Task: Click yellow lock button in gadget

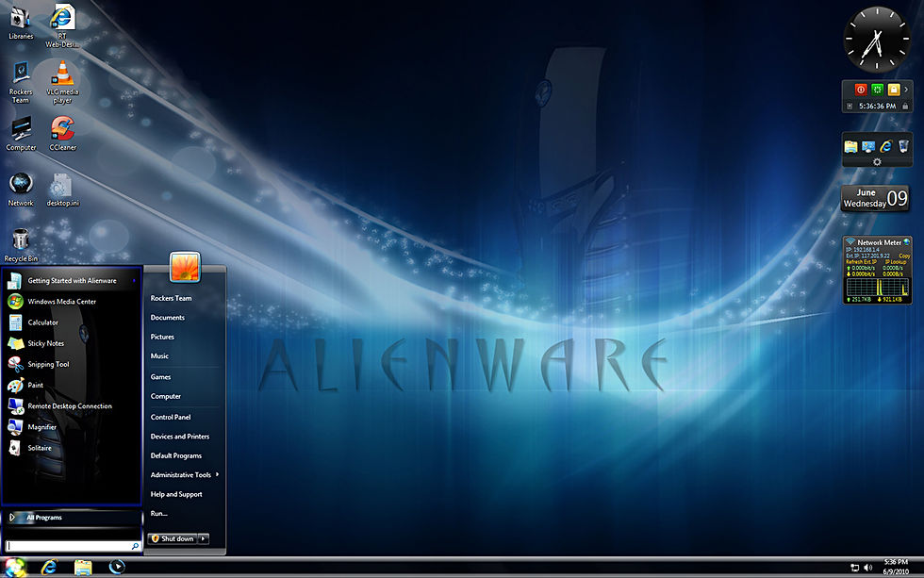Action: pyautogui.click(x=894, y=90)
